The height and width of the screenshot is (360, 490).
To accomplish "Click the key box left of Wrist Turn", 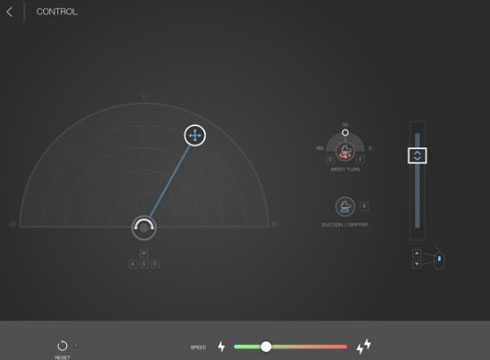I will pos(330,159).
